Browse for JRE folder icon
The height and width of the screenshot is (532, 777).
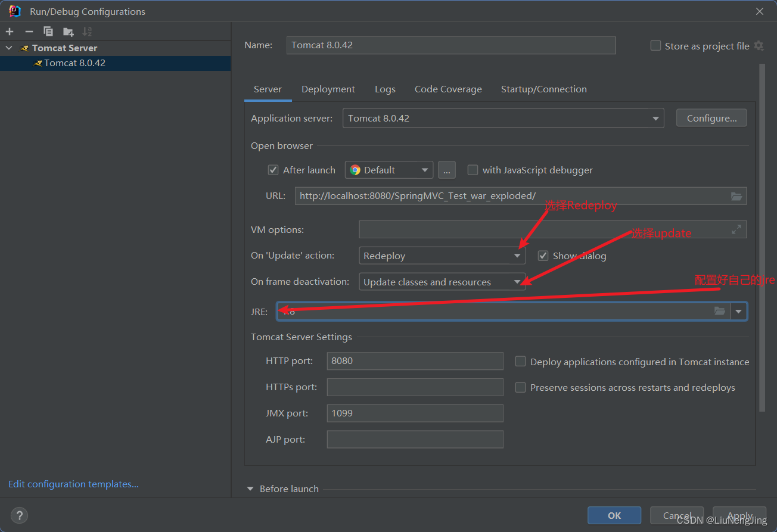point(720,311)
